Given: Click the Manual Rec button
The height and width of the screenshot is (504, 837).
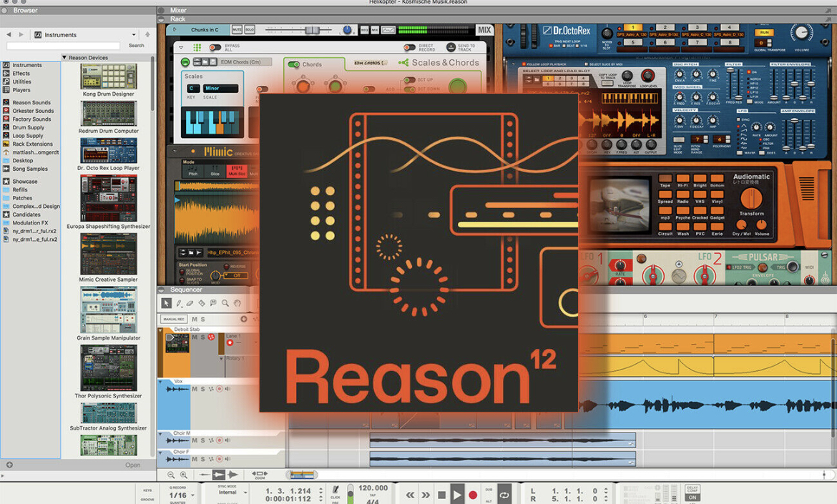Looking at the screenshot, I should [x=174, y=320].
